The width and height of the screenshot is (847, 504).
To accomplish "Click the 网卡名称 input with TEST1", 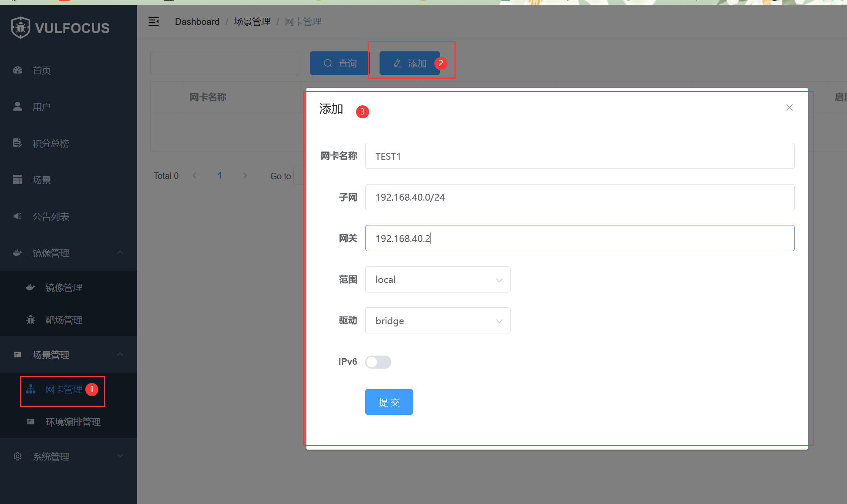I will click(x=580, y=156).
